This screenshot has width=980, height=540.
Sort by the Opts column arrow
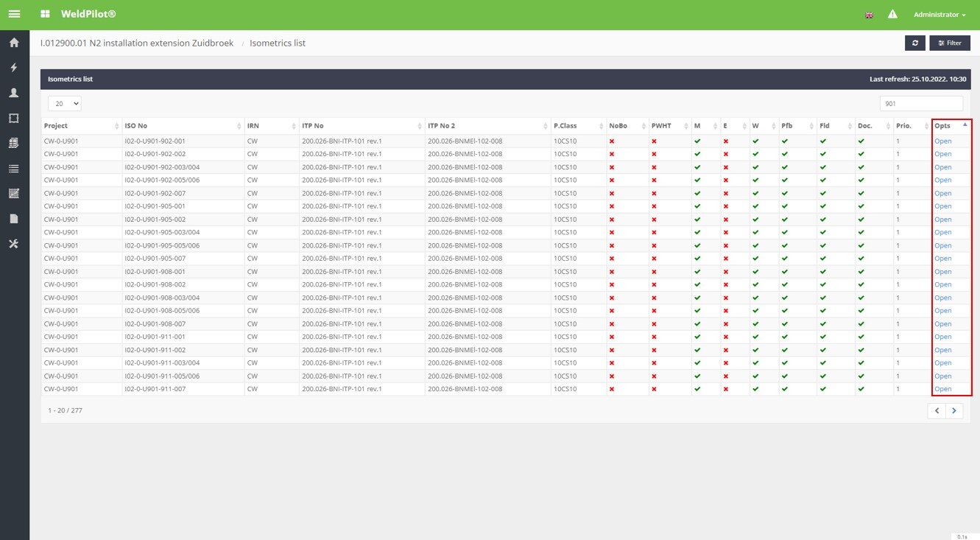(x=965, y=125)
